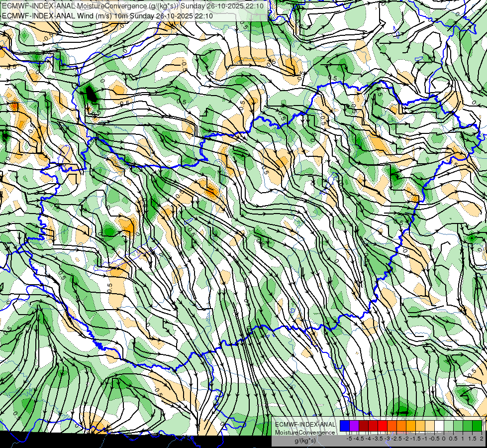Click the -3.5 tick label in the legend
Image resolution: width=487 pixels, height=448 pixels.
pos(378,439)
